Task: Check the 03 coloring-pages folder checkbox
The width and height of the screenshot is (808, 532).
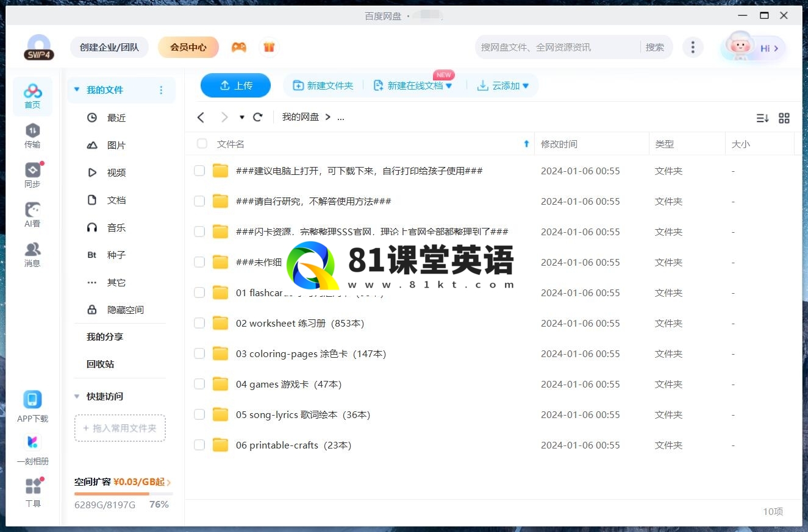Action: (199, 353)
